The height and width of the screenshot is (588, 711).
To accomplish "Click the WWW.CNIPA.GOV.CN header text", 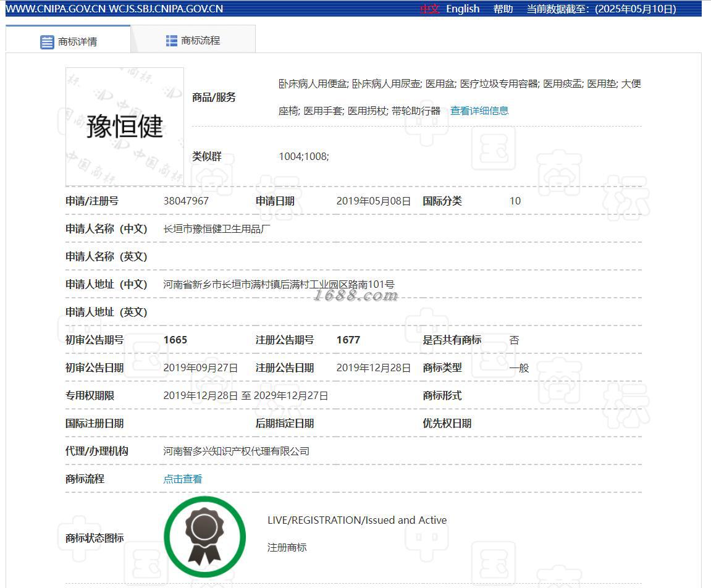I will pos(56,9).
